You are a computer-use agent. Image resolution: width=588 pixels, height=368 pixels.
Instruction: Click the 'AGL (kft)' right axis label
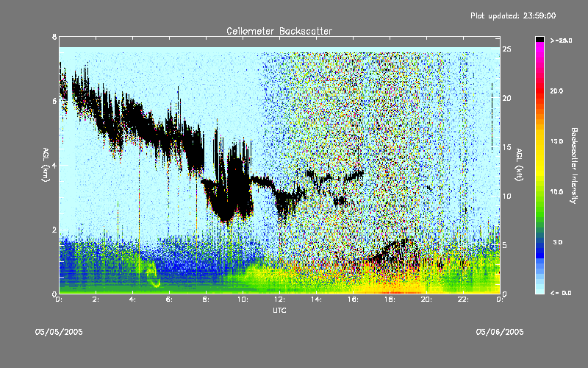[519, 165]
